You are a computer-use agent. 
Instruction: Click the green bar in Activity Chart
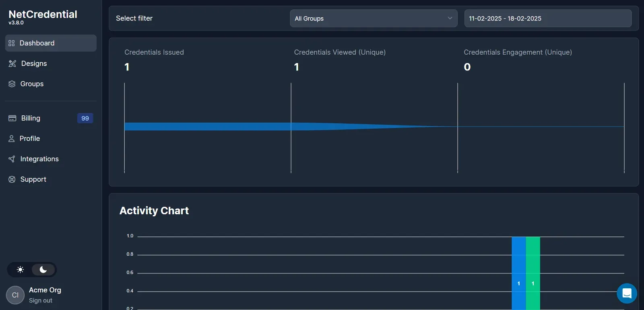pyautogui.click(x=533, y=273)
